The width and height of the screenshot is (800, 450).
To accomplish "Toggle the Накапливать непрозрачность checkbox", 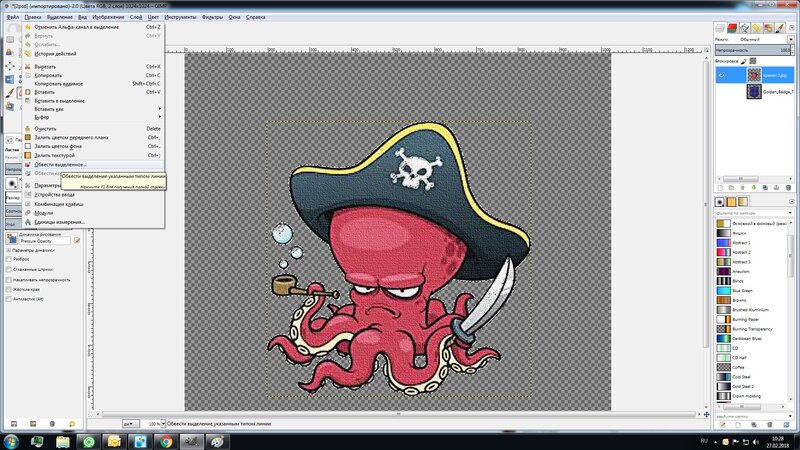I will click(x=9, y=280).
